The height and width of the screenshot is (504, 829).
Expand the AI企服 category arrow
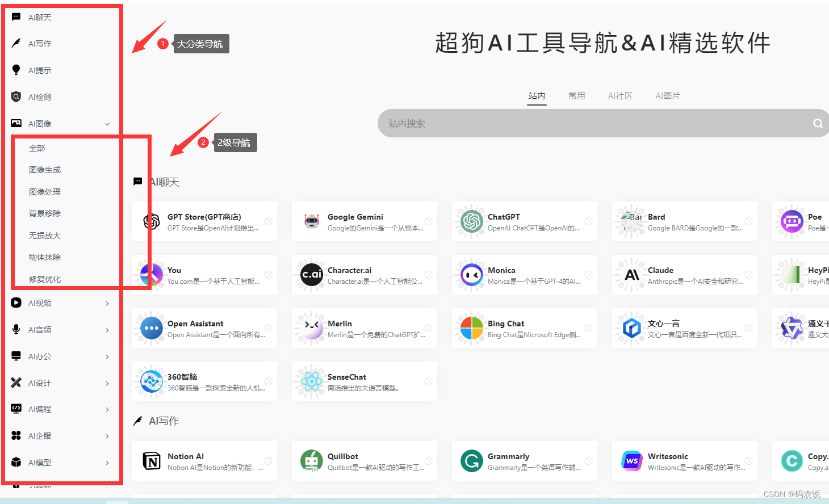tap(107, 436)
